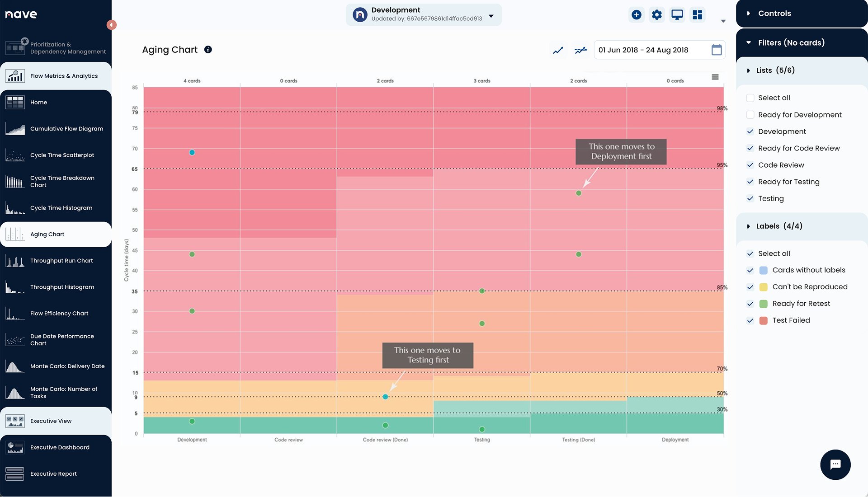Enable Ready for Development checkbox
The width and height of the screenshot is (868, 497).
click(x=750, y=115)
